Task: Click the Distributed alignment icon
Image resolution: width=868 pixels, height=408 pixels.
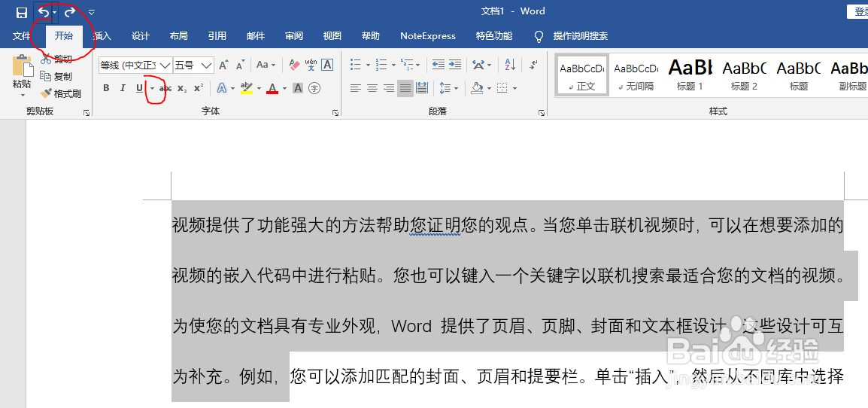Action: pyautogui.click(x=422, y=88)
